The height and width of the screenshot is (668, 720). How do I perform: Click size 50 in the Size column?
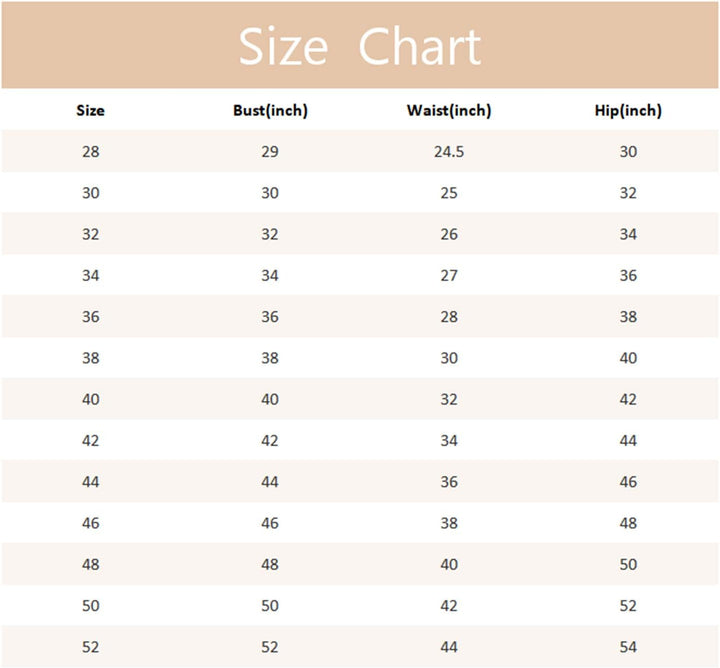[91, 605]
